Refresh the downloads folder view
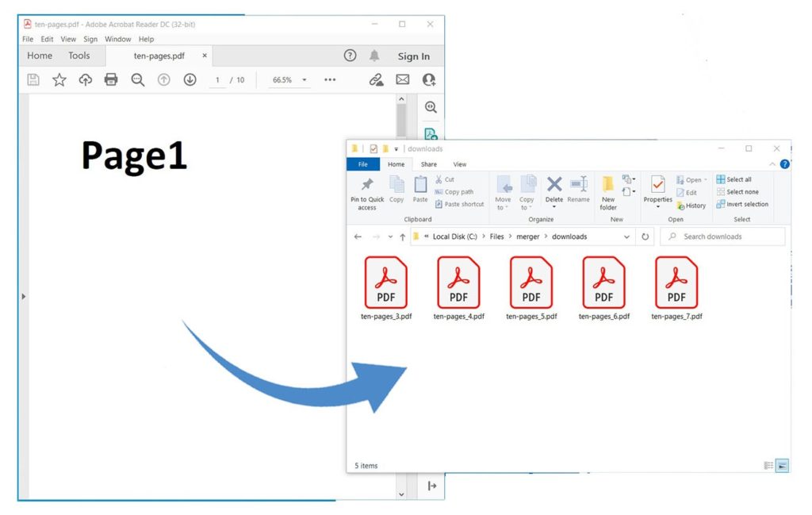Viewport: 812px width, 515px height. (645, 236)
